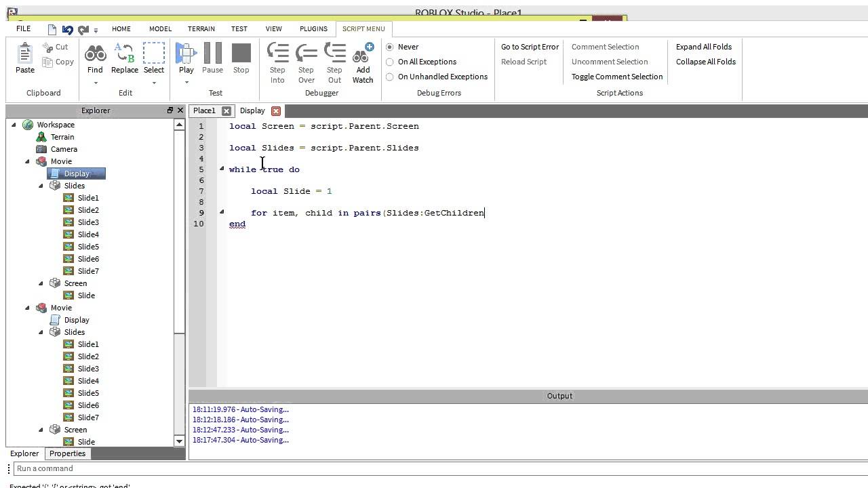868x488 pixels.
Task: Click the Copy icon in Clipboard
Action: [x=47, y=62]
